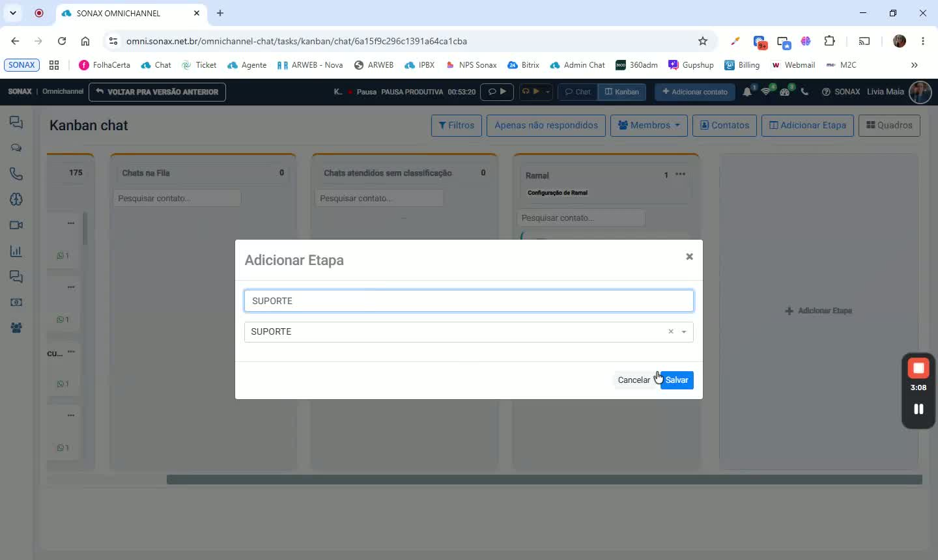938x560 pixels.
Task: Open the brain AI icon in the sidebar
Action: pyautogui.click(x=16, y=199)
